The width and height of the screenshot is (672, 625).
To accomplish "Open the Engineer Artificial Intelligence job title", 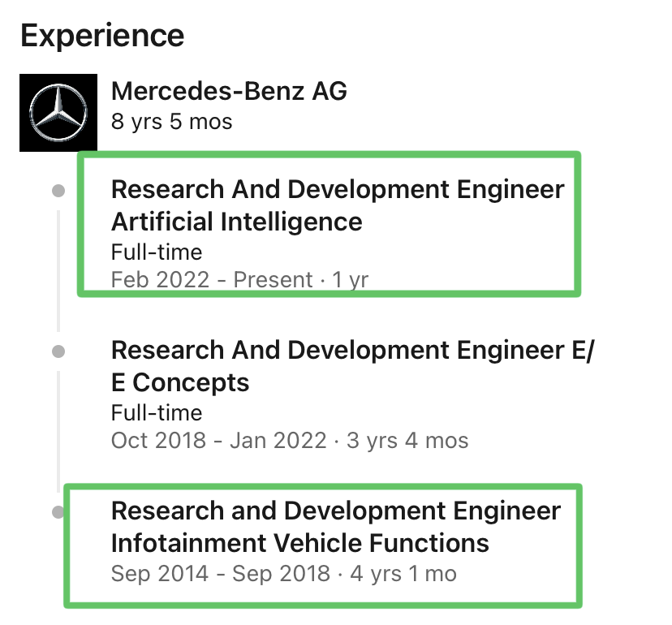I will [x=337, y=205].
